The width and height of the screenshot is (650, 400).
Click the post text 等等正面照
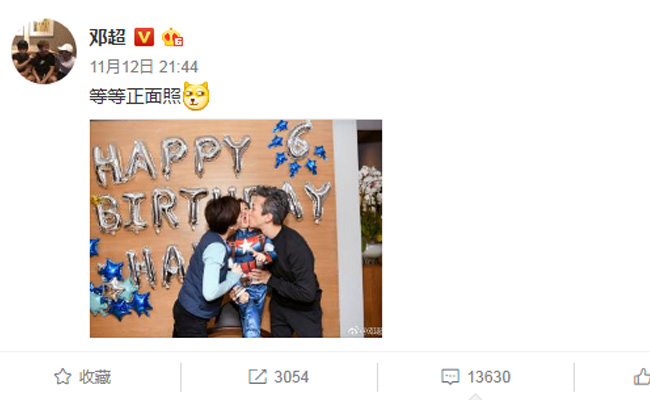coord(136,97)
